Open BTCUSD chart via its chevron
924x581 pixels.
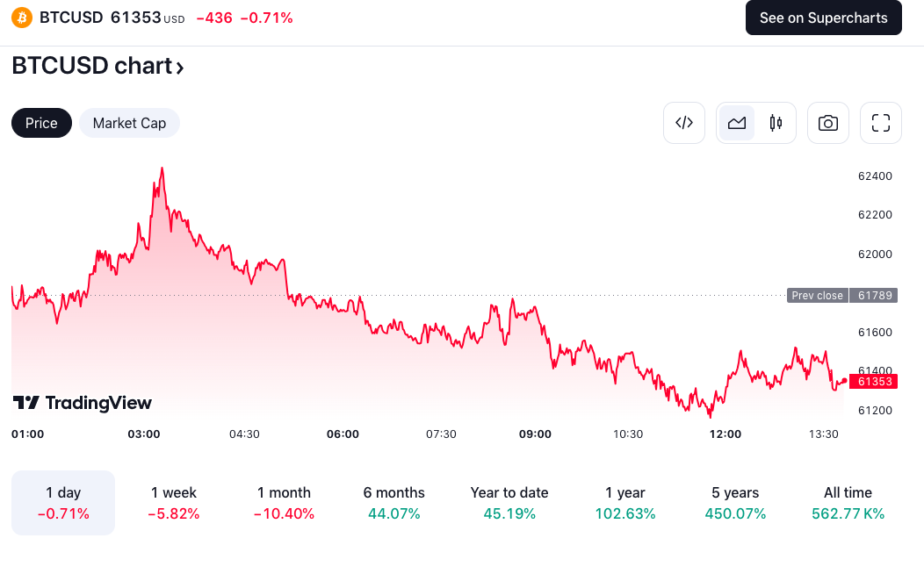coord(177,66)
